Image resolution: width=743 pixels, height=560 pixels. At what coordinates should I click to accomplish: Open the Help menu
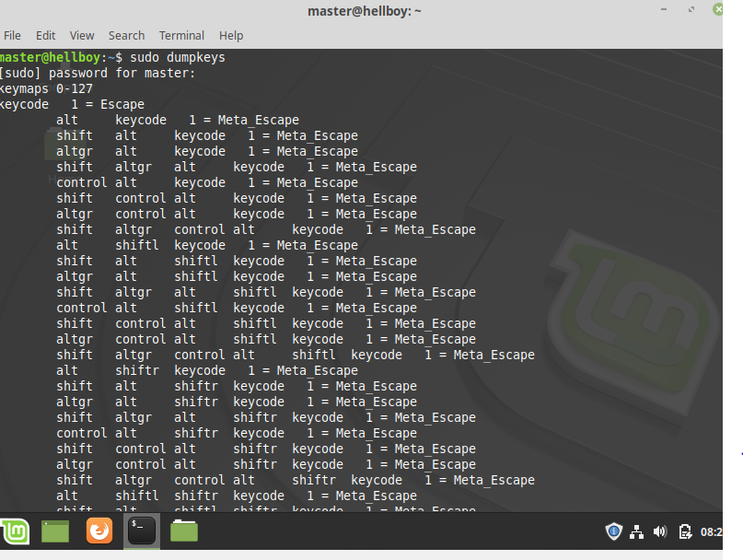pyautogui.click(x=231, y=36)
